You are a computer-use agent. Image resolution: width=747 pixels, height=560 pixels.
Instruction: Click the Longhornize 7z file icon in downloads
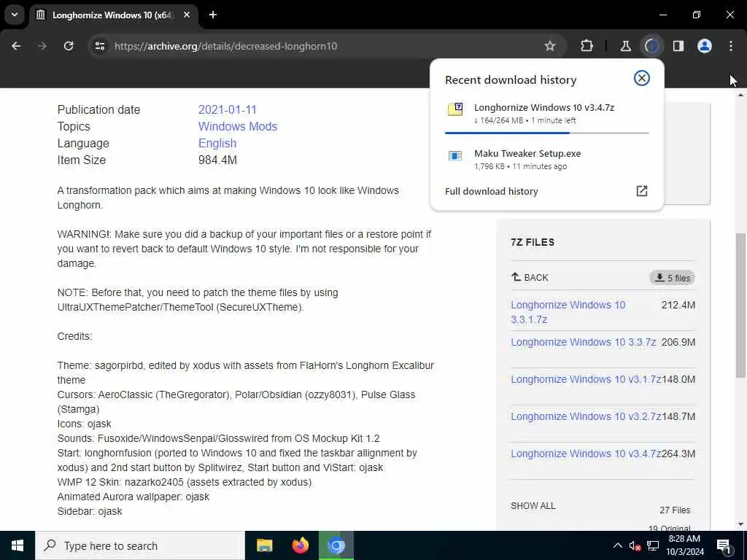click(455, 109)
